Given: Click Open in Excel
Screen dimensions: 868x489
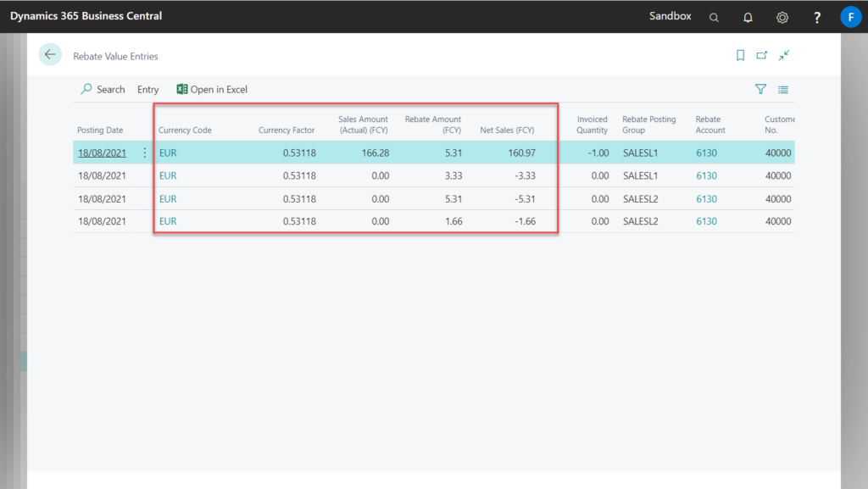Looking at the screenshot, I should [x=212, y=89].
